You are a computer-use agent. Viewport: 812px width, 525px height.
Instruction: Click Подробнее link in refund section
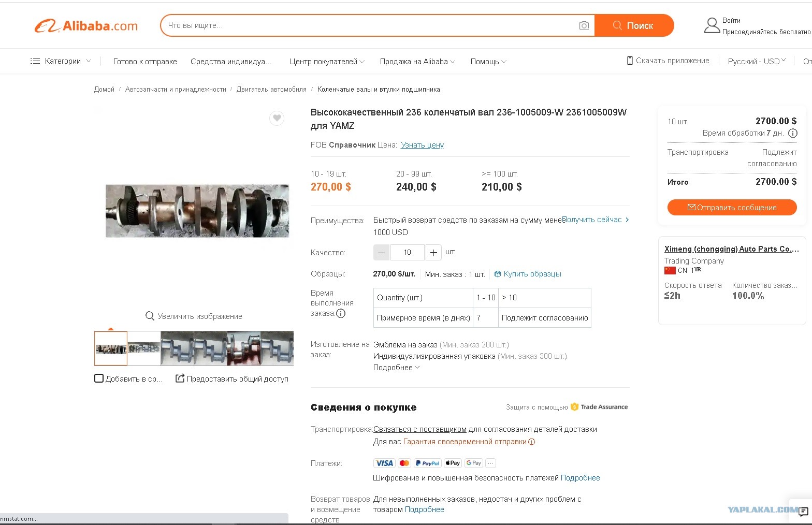[424, 509]
